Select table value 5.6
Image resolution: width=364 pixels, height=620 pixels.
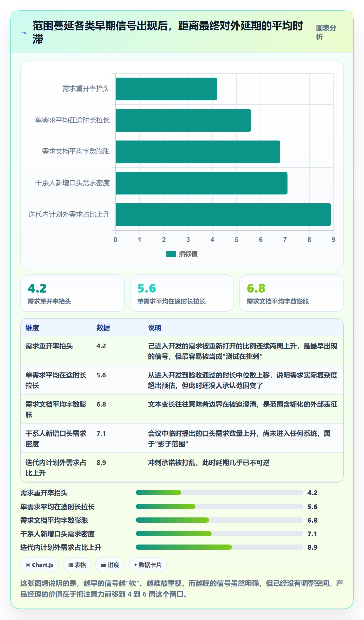[x=101, y=375]
